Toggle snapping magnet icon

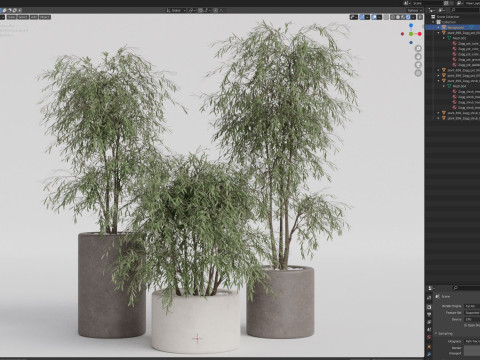(x=200, y=10)
